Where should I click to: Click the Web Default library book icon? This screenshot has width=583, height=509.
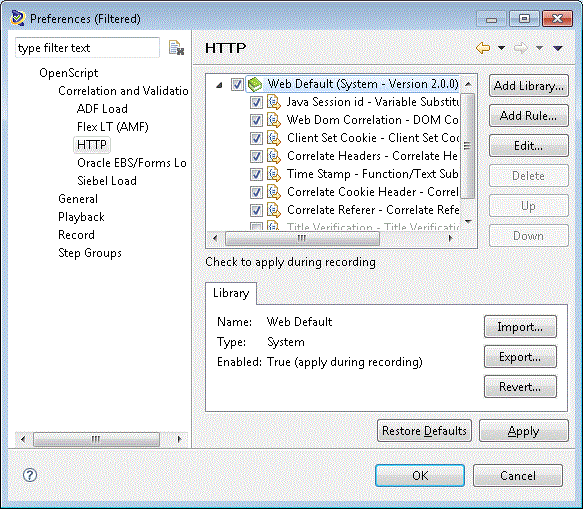255,84
